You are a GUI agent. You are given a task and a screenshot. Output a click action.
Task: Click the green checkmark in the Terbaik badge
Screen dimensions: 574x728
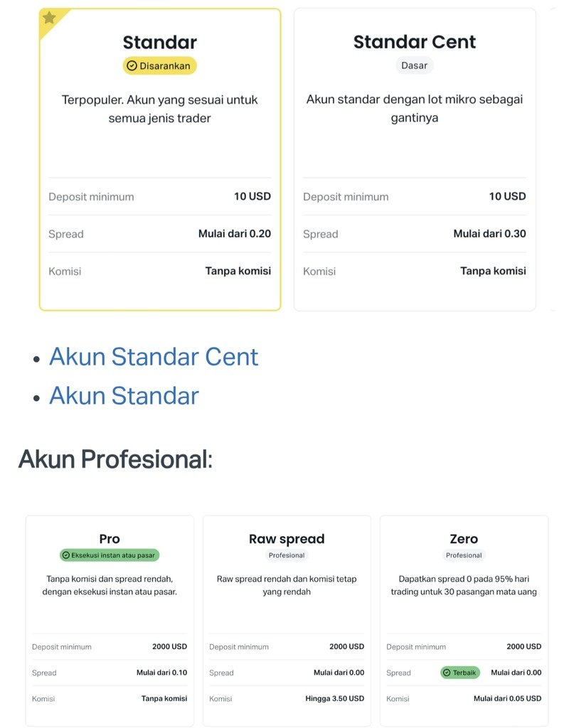pos(446,672)
